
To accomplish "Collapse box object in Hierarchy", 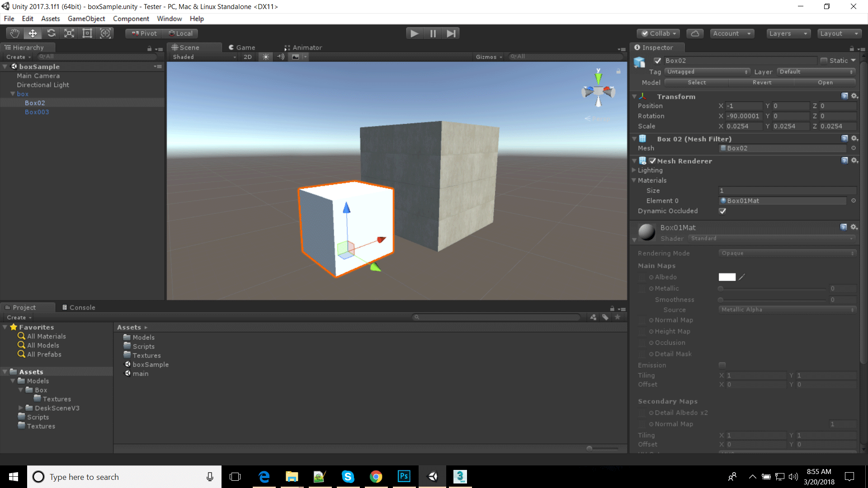I will (x=13, y=94).
